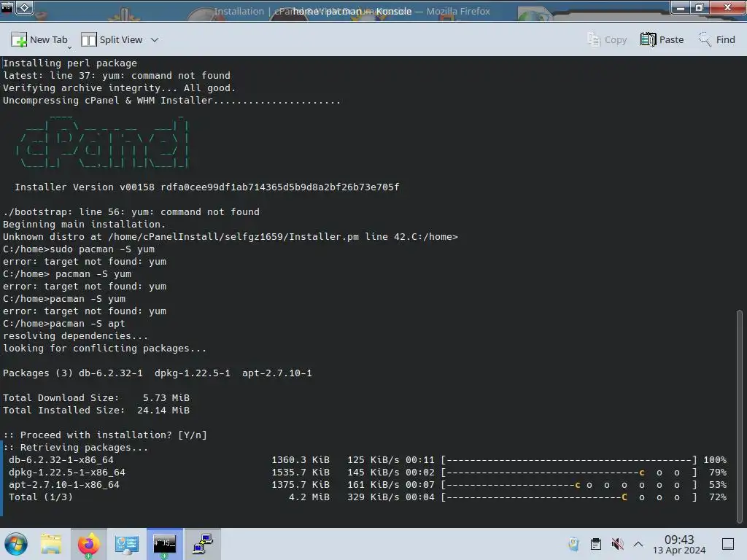
Task: Click the dpkg-1.22.5-1-x86_64 download row
Action: point(368,472)
